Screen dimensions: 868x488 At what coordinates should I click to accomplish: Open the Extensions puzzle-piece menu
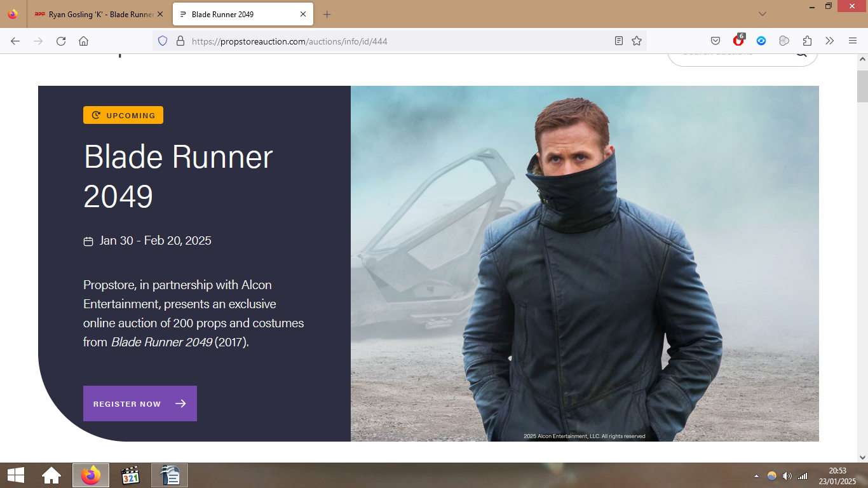807,41
